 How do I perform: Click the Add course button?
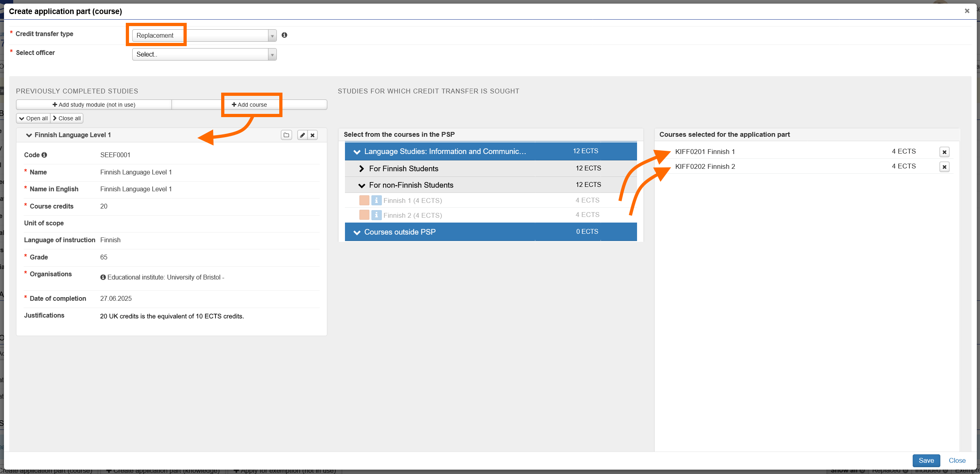coord(249,105)
